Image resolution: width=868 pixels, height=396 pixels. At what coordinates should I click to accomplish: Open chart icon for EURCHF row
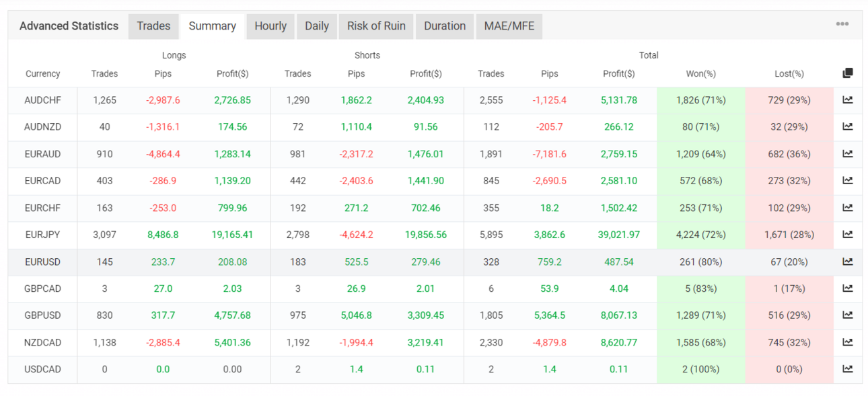(x=847, y=208)
